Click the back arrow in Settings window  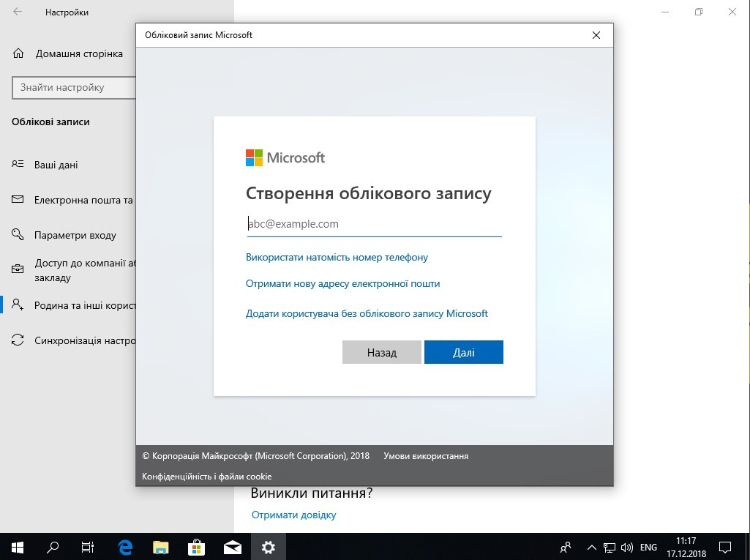18,12
